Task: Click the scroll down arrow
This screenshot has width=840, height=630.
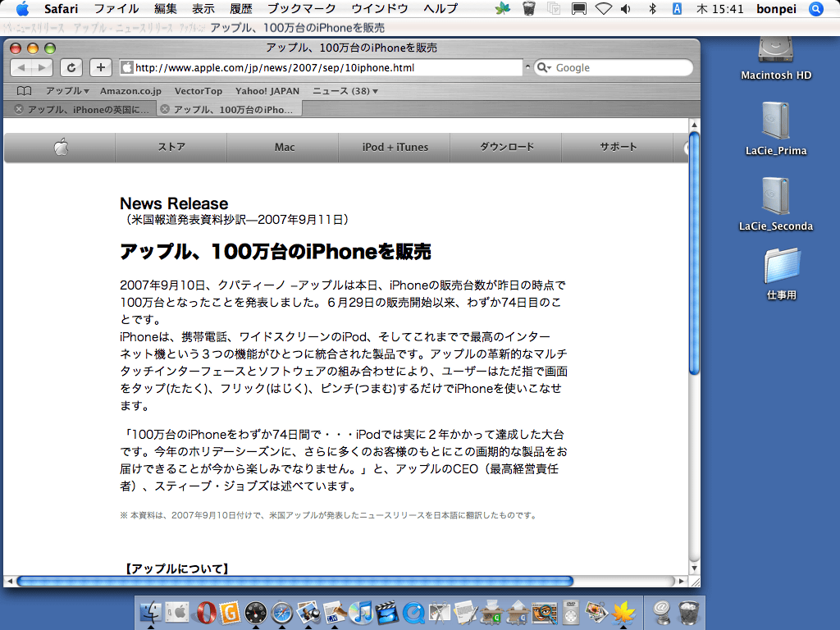Action: (694, 568)
